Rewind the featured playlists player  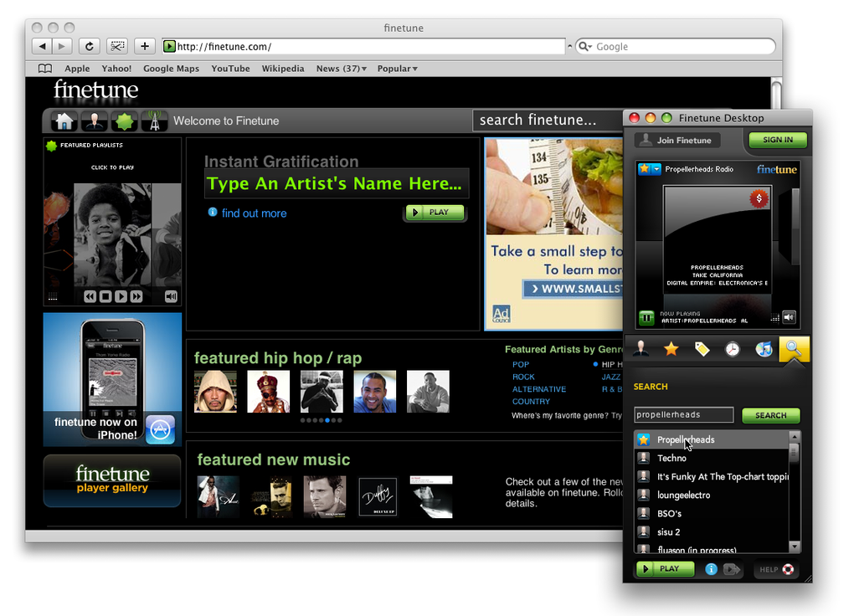click(x=90, y=296)
